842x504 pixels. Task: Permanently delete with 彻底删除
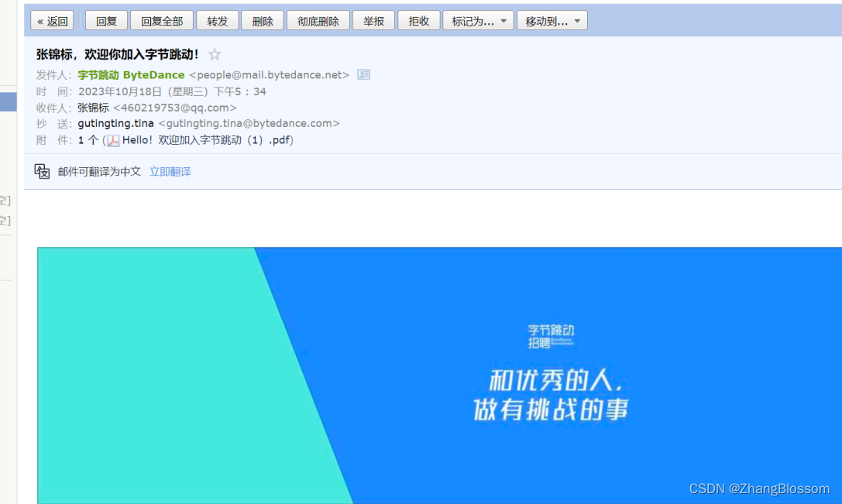pyautogui.click(x=318, y=21)
